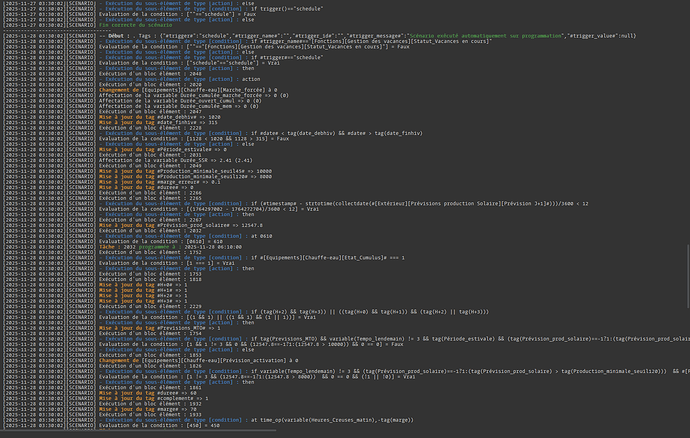Click the condition line starting "if (tag(H+2) && tag(H+3))"

point(294,312)
